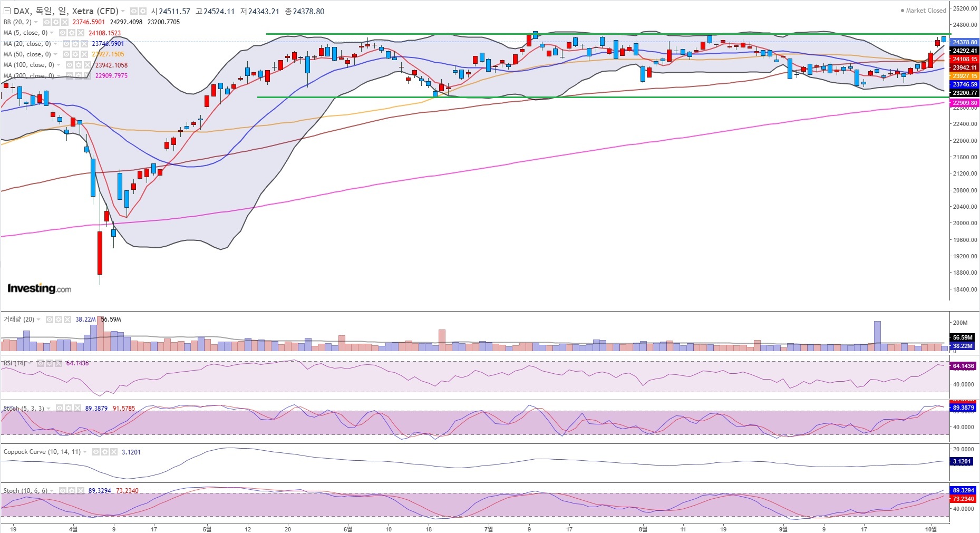This screenshot has width=980, height=533.
Task: Open MA (100, close, 0) settings gear
Action: pyautogui.click(x=78, y=65)
